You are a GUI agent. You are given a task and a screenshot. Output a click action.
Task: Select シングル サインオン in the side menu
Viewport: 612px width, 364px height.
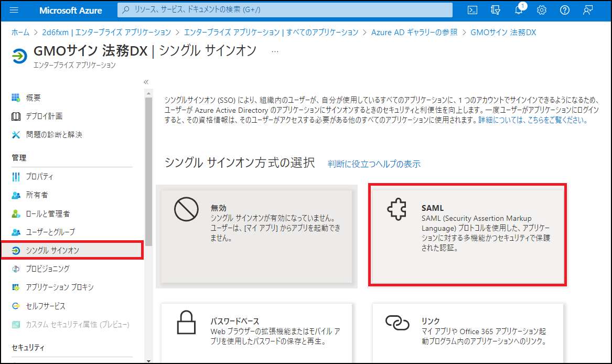pyautogui.click(x=72, y=250)
